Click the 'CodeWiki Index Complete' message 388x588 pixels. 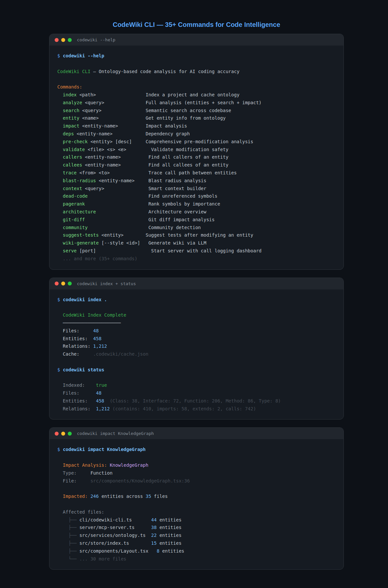pyautogui.click(x=95, y=315)
